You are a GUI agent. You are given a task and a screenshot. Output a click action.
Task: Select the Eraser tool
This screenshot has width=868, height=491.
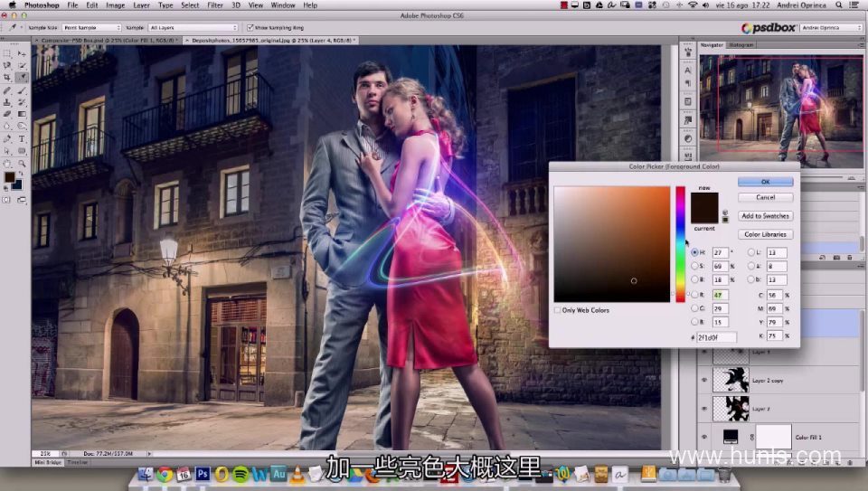[x=7, y=114]
